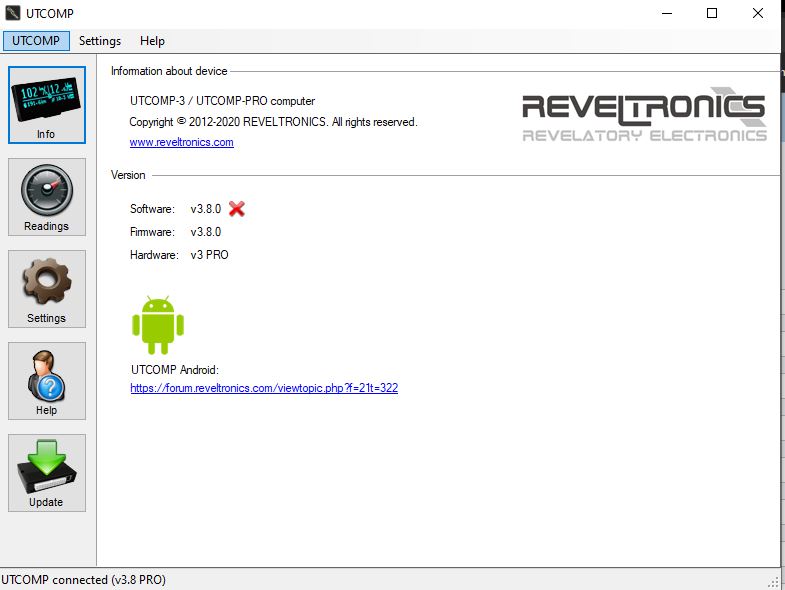This screenshot has height=590, width=785.
Task: Open the Readings gauge panel
Action: click(x=47, y=197)
